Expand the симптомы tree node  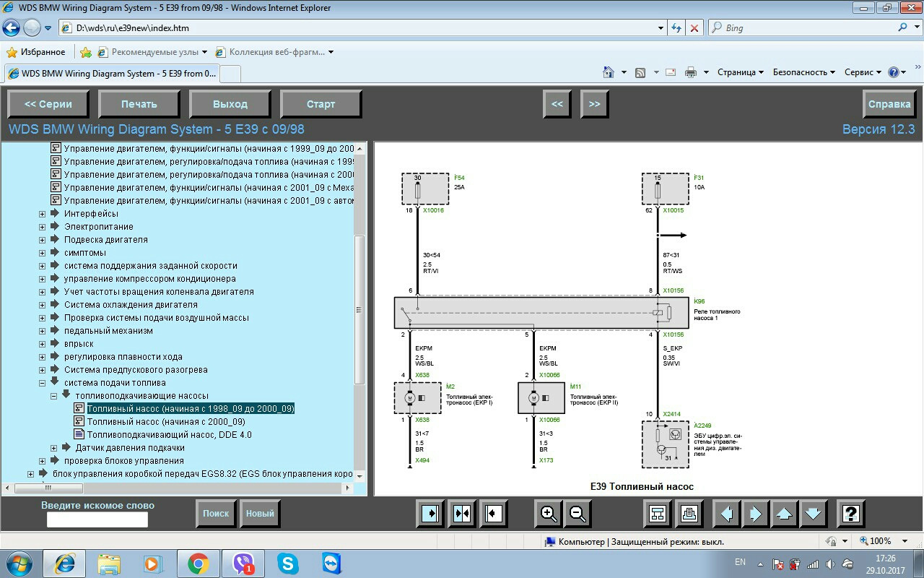[42, 253]
